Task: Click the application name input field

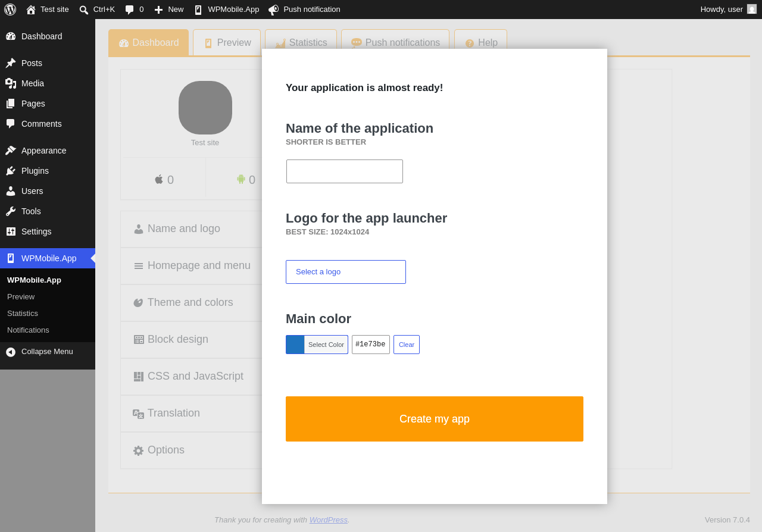Action: tap(345, 171)
